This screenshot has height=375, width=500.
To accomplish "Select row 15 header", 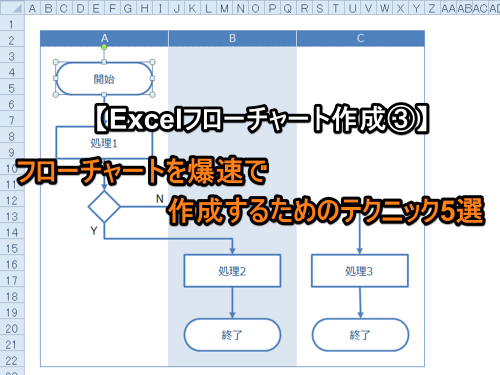I will 12,248.
